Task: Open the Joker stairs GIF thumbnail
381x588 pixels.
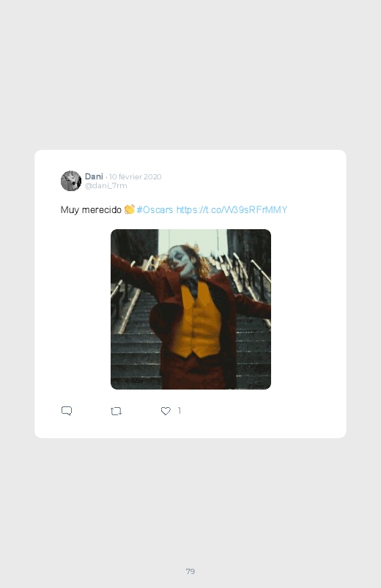Action: tap(190, 309)
